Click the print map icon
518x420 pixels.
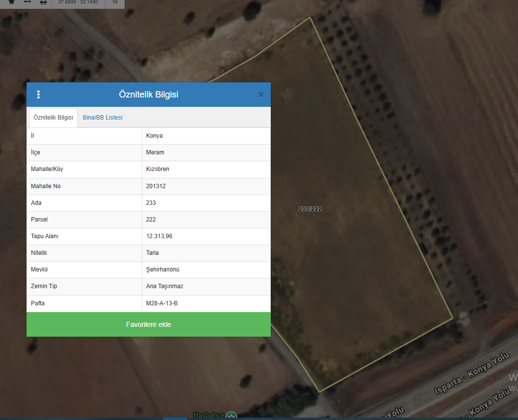coord(43,2)
